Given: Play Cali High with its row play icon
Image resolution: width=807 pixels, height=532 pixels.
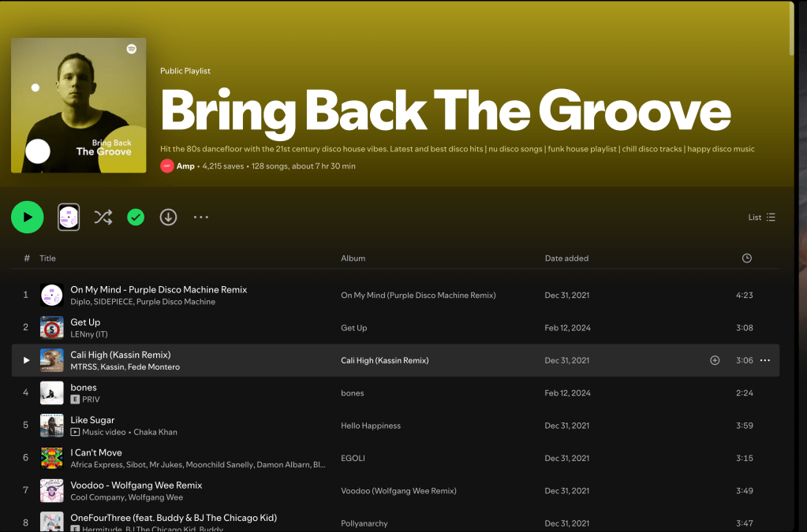Looking at the screenshot, I should (x=26, y=360).
